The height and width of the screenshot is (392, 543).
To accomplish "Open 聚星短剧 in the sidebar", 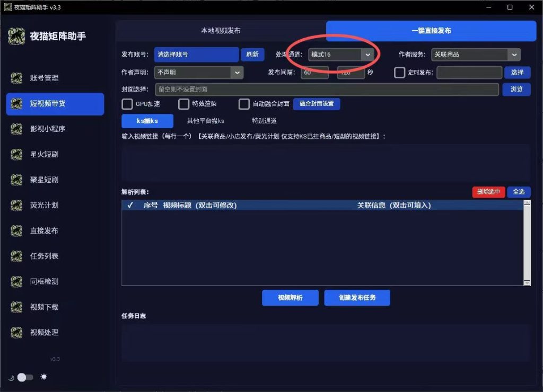I will pos(55,180).
